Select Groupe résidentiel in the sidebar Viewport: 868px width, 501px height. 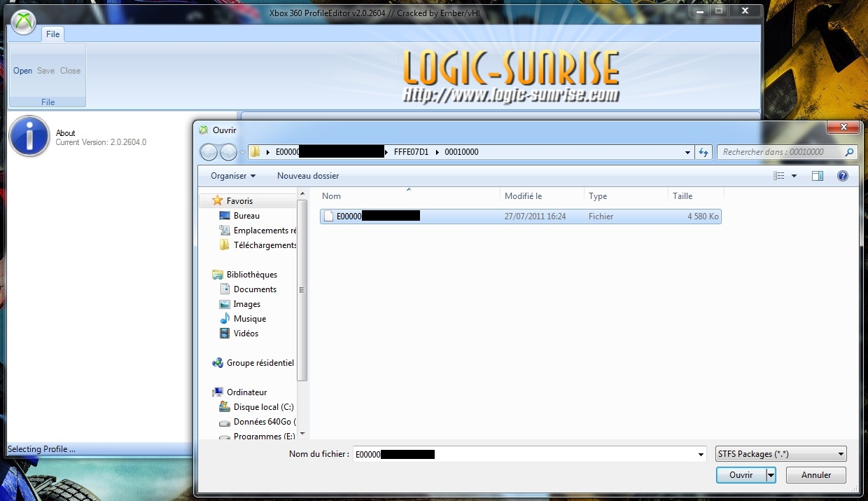tap(260, 363)
